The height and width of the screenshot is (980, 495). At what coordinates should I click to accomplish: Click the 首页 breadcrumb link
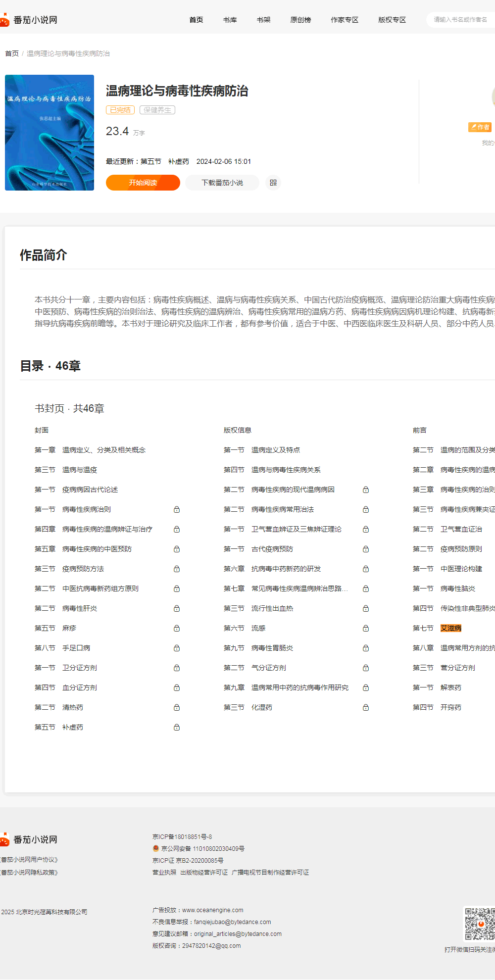(x=12, y=53)
